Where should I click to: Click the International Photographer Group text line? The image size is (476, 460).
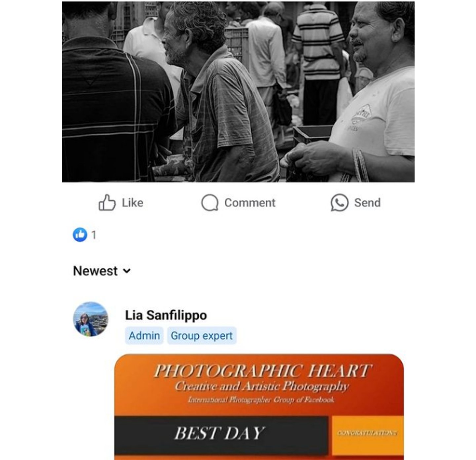261,400
